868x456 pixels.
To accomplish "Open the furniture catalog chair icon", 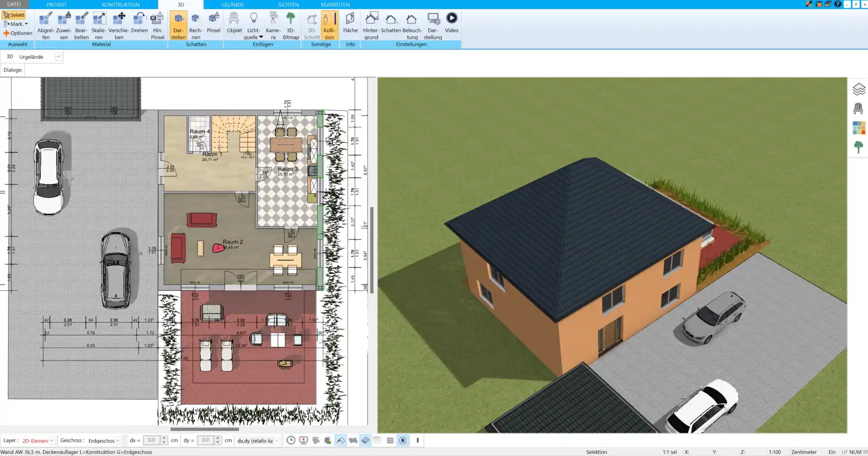I will 858,109.
